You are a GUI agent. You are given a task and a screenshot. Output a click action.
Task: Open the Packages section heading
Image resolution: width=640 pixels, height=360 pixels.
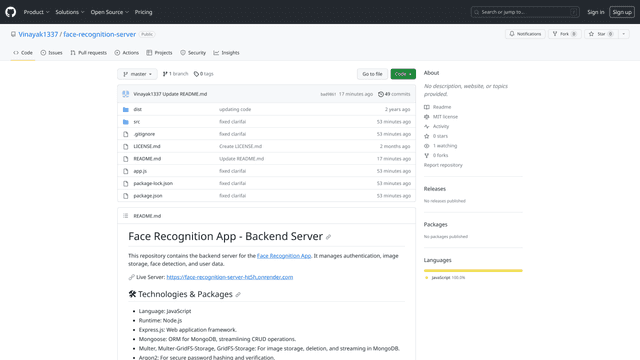point(436,224)
